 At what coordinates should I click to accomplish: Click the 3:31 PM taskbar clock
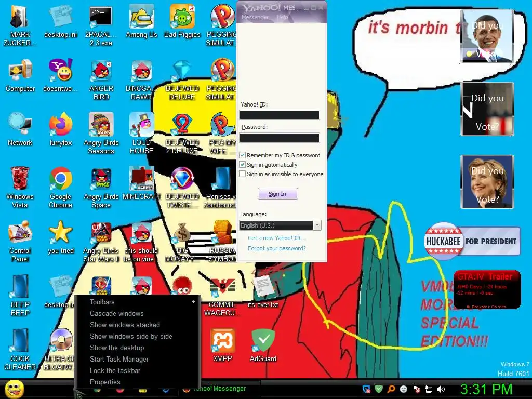coord(486,389)
